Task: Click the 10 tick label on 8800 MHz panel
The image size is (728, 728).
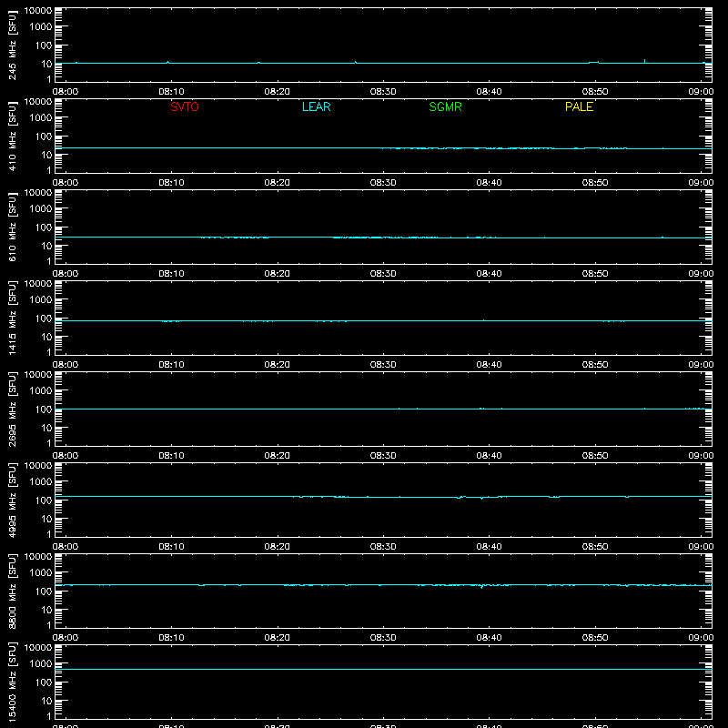Action: (46, 610)
